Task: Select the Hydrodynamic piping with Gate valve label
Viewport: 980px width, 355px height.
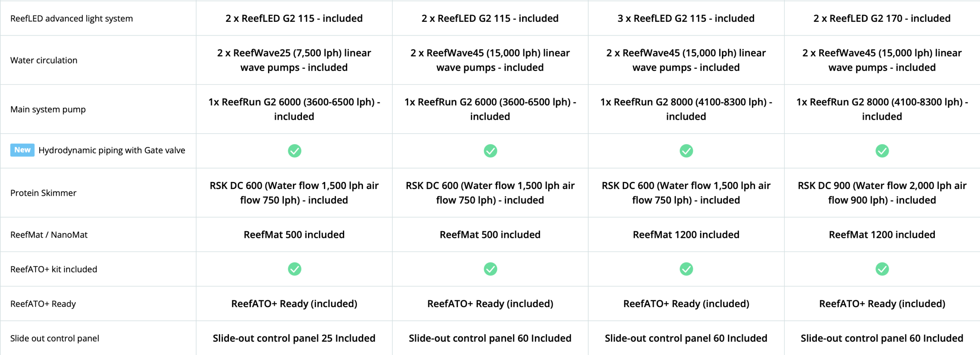Action: pyautogui.click(x=112, y=150)
